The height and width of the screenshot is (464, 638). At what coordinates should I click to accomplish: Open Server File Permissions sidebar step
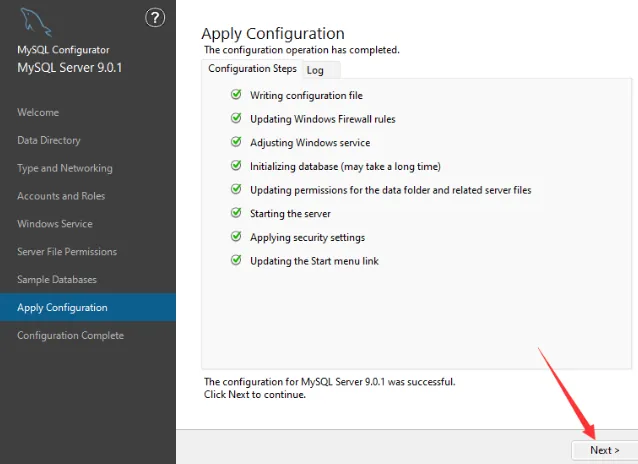pos(67,252)
